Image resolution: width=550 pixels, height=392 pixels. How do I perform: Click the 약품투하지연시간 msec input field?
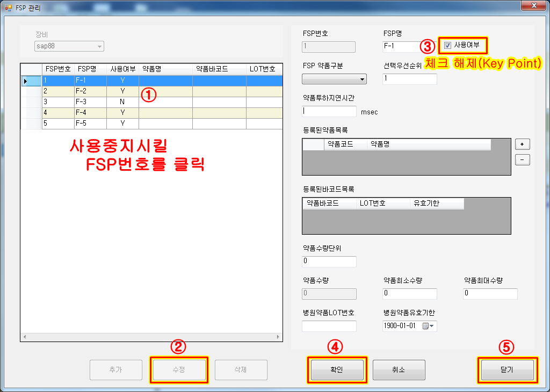329,111
